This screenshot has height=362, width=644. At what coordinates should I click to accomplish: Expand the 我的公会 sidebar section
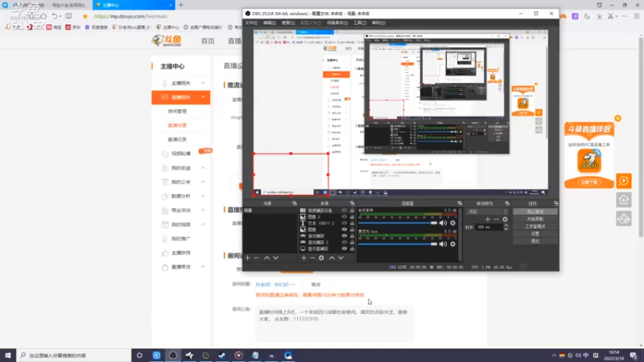pyautogui.click(x=203, y=182)
